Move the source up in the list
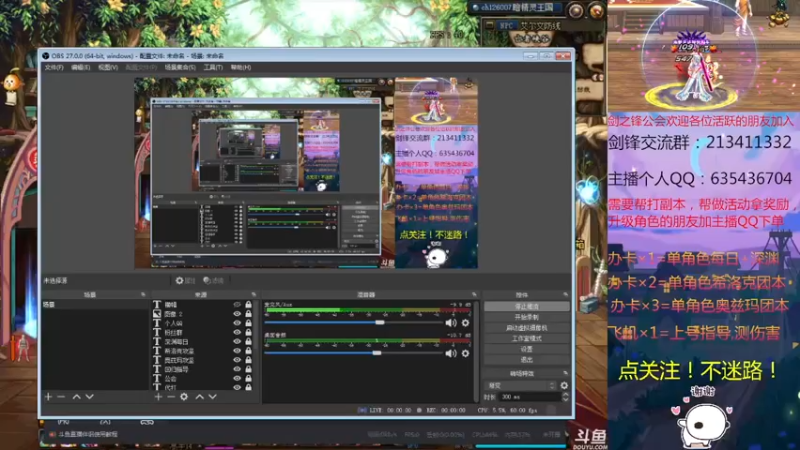 (x=199, y=396)
